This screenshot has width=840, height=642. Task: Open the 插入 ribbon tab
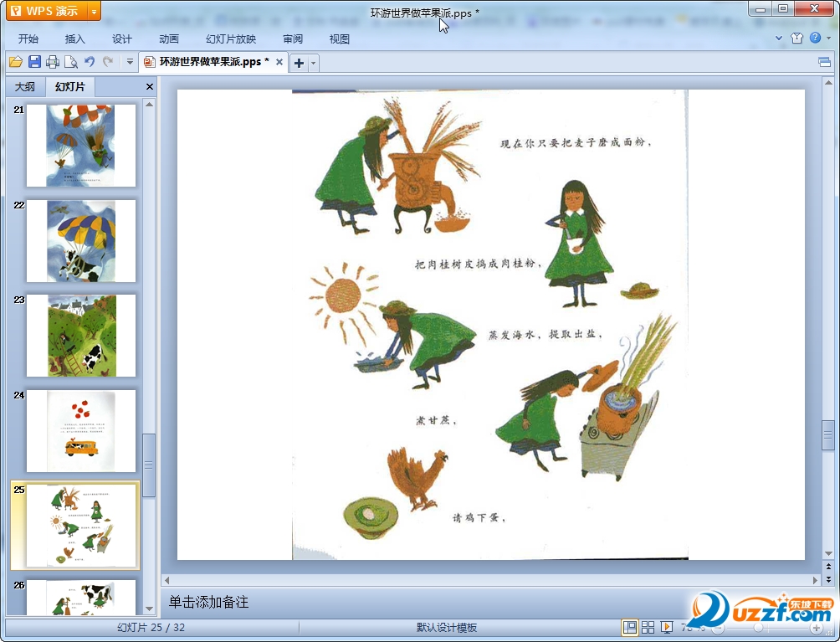[x=75, y=39]
